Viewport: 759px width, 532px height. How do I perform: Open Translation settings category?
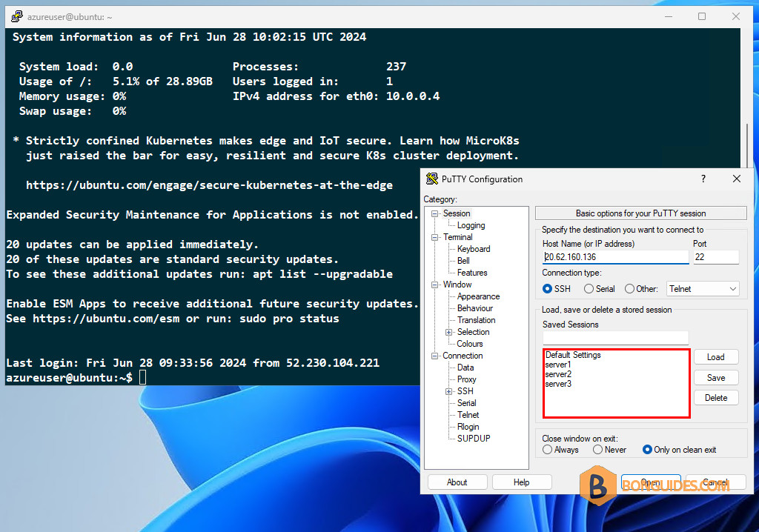point(477,320)
